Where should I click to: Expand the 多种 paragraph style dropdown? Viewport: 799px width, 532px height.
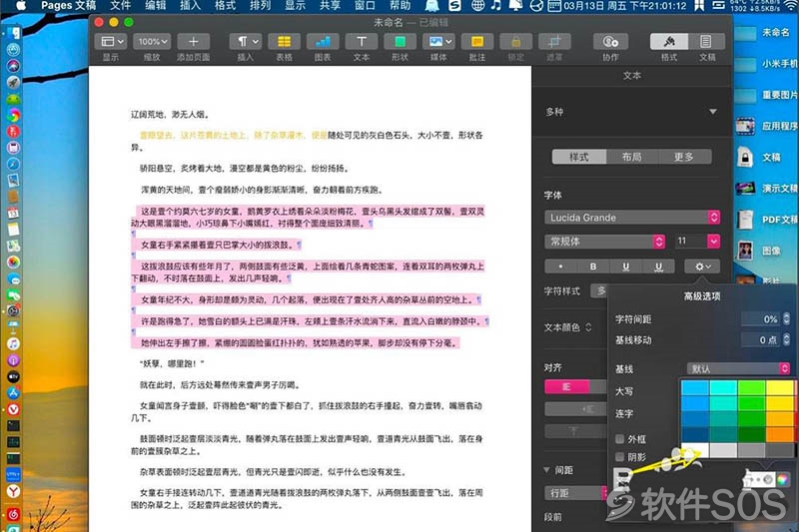(713, 112)
